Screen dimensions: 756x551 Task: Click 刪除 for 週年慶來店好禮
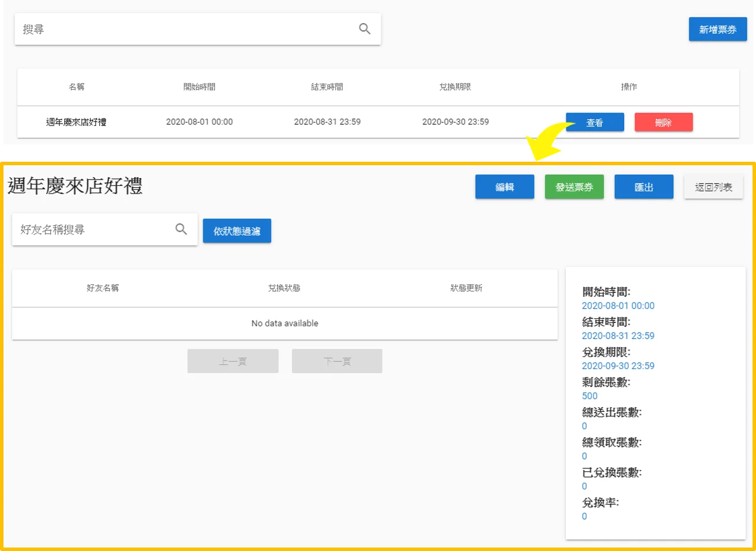[x=664, y=122]
